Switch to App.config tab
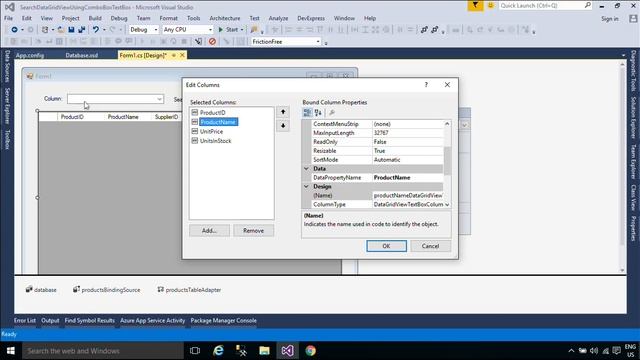The image size is (640, 360). [30, 55]
